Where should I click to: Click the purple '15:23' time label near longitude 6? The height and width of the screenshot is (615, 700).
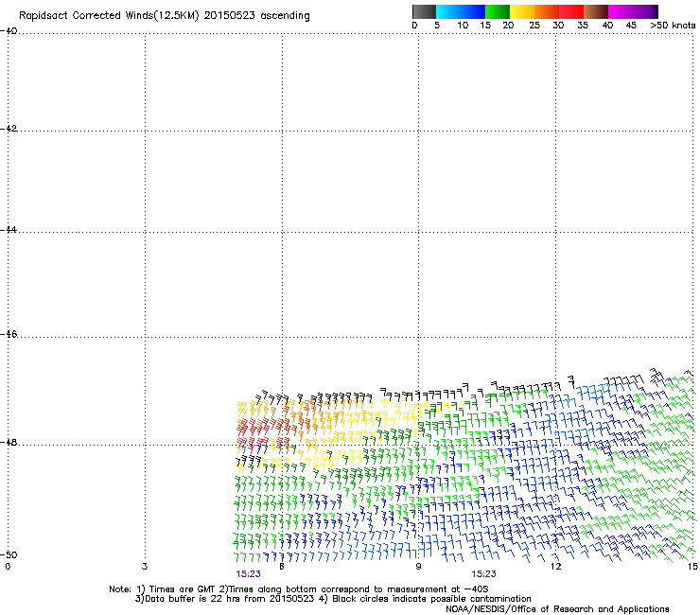248,574
